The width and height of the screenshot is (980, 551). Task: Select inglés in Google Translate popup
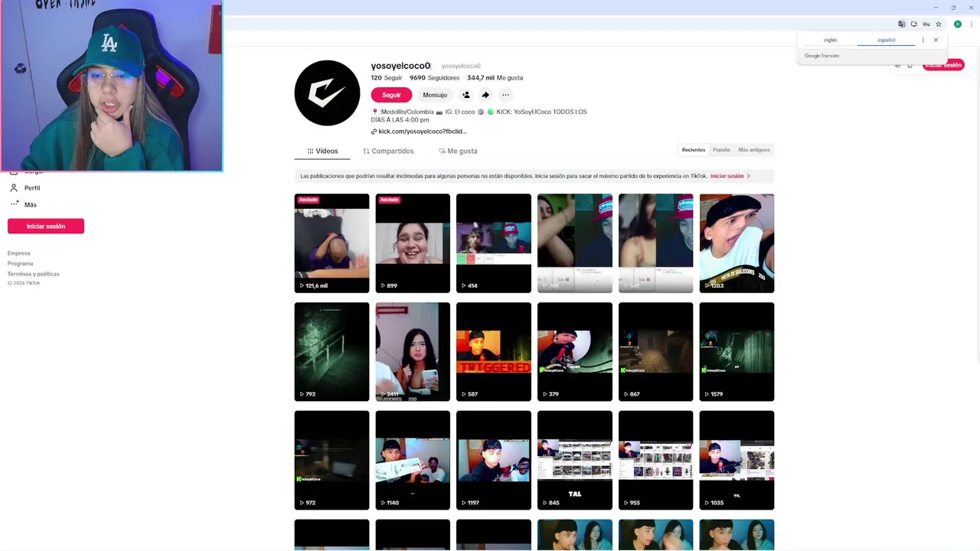[x=831, y=40]
